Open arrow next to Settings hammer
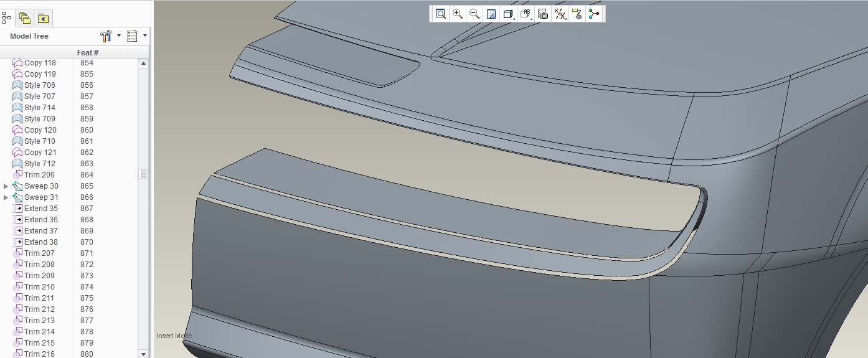 point(119,35)
